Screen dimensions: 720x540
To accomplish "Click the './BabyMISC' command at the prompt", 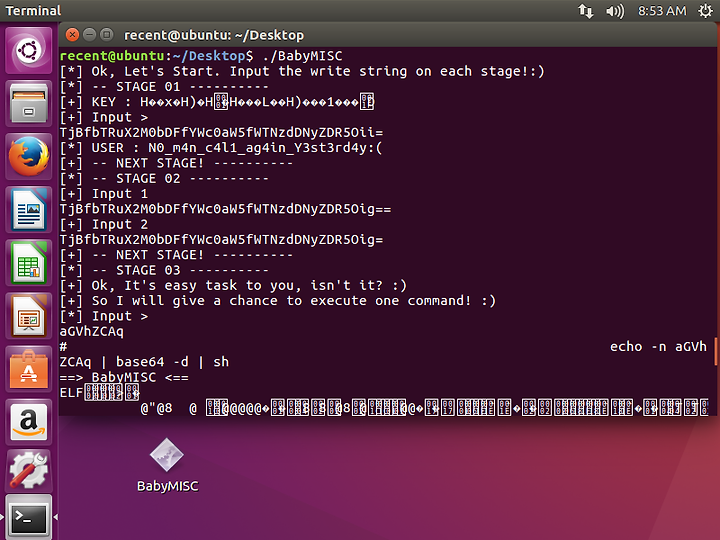I will point(303,56).
